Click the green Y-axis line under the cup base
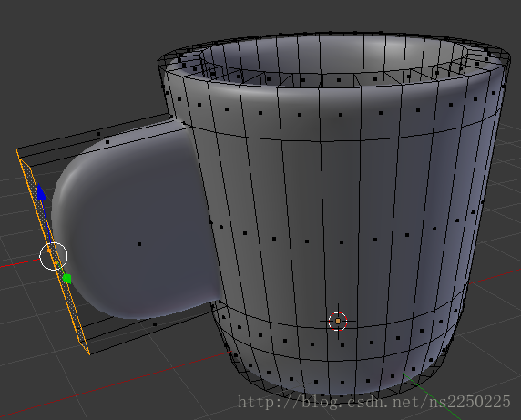The height and width of the screenshot is (420, 521). pos(432,398)
